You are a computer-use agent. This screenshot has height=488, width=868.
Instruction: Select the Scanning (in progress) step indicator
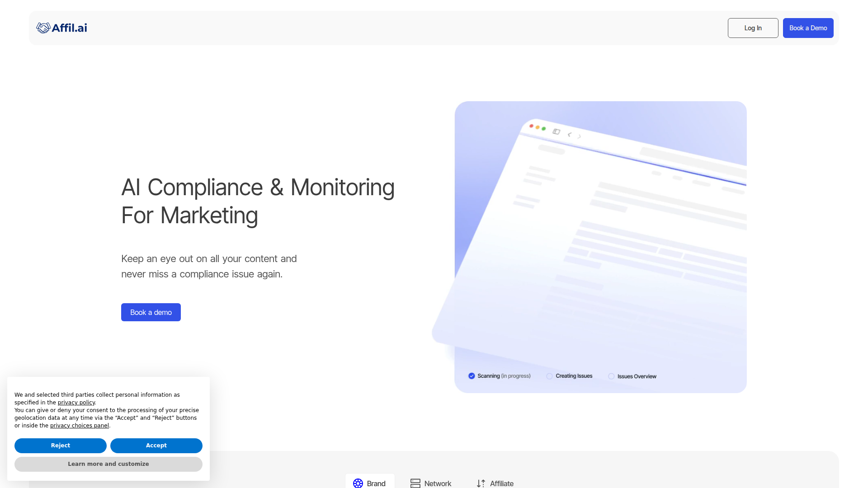tap(500, 376)
